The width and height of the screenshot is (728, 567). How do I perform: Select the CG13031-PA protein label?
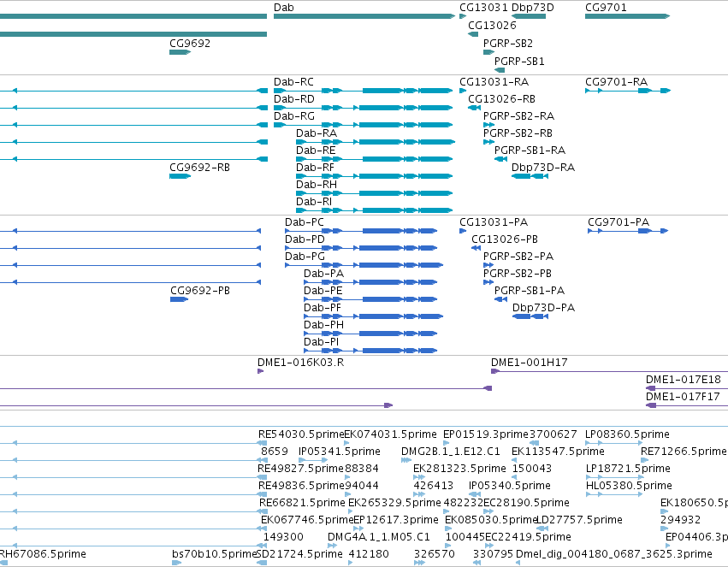494,222
